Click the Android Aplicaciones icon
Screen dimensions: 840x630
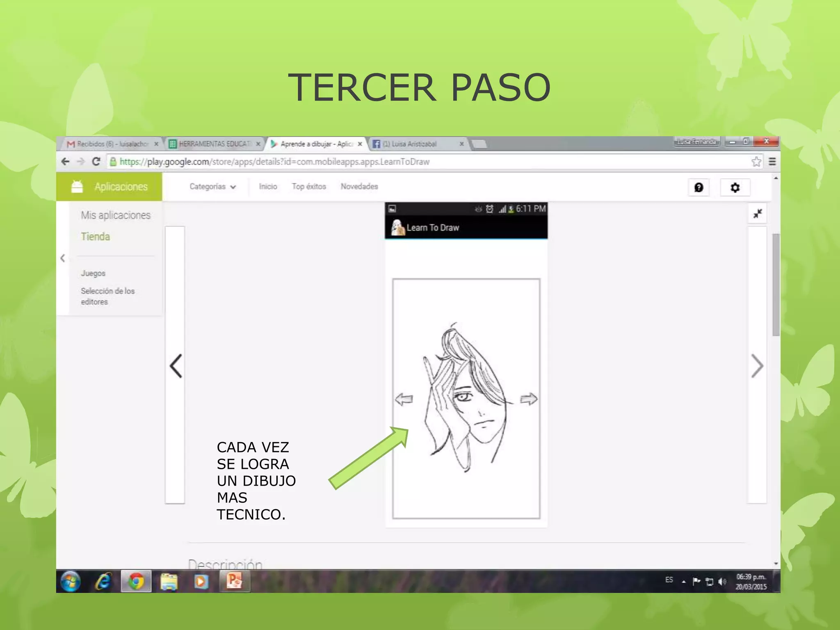[x=77, y=187]
